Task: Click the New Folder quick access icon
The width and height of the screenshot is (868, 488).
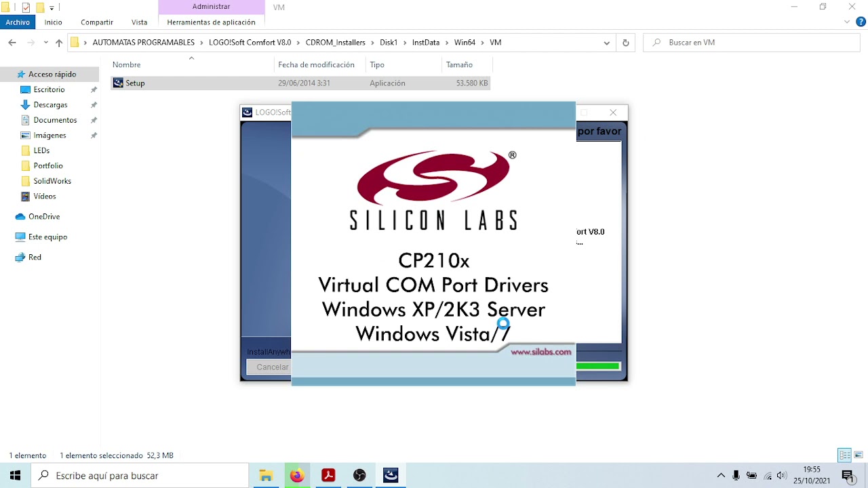Action: 40,7
